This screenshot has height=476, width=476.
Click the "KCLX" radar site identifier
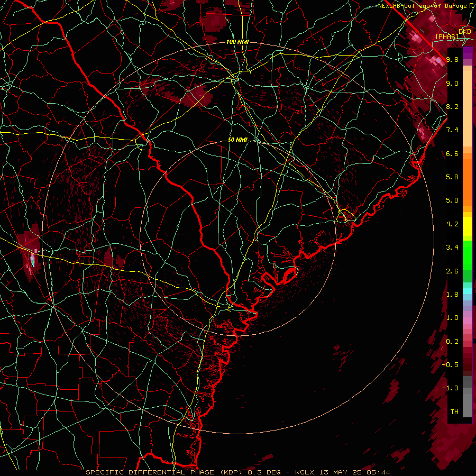(305, 472)
